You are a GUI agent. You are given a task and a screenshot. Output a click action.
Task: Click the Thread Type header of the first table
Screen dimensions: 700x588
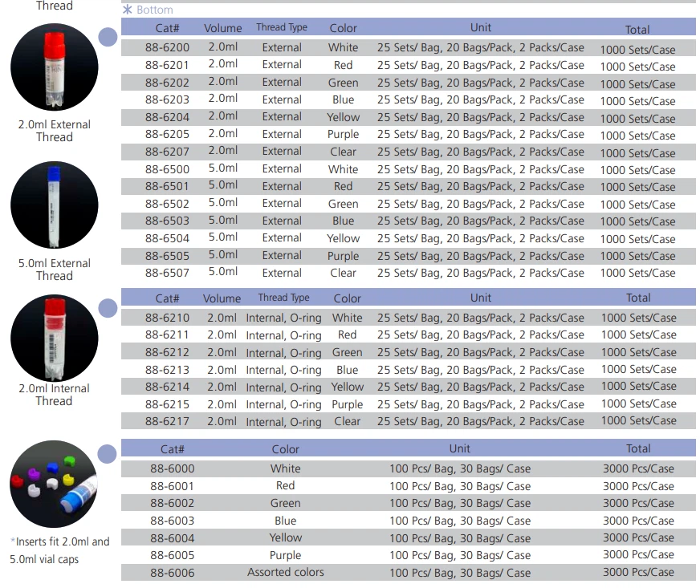click(x=282, y=27)
